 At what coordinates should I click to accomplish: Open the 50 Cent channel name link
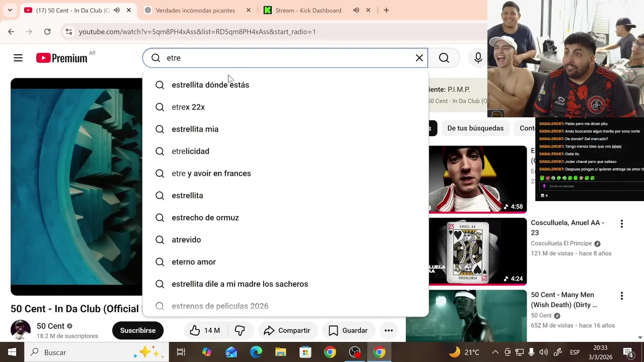(50, 326)
